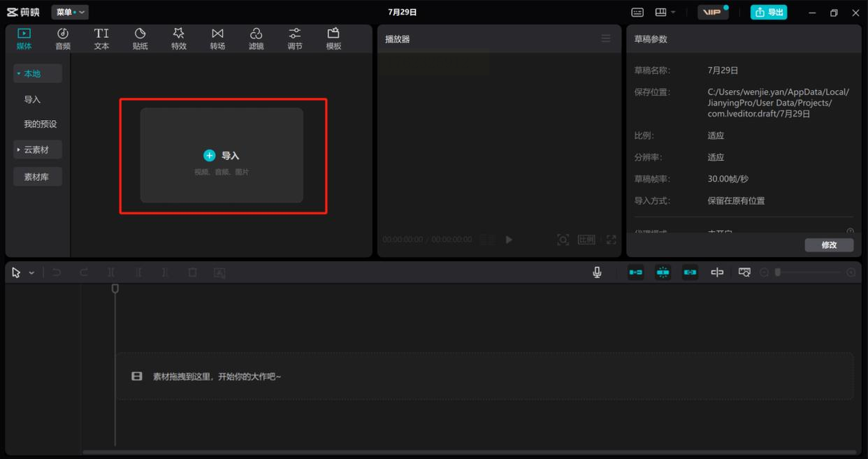Toggle clip linkage button in timeline toolbar
Screen dimensions: 868x459
(x=690, y=272)
